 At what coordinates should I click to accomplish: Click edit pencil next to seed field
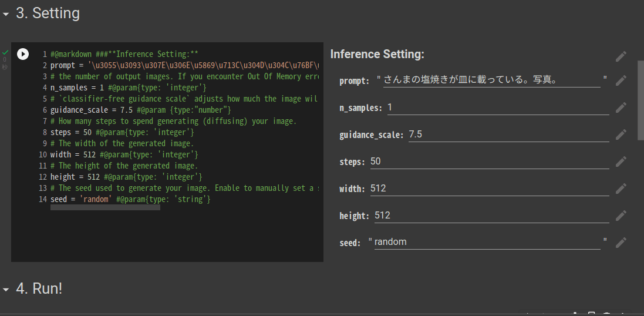pos(621,243)
